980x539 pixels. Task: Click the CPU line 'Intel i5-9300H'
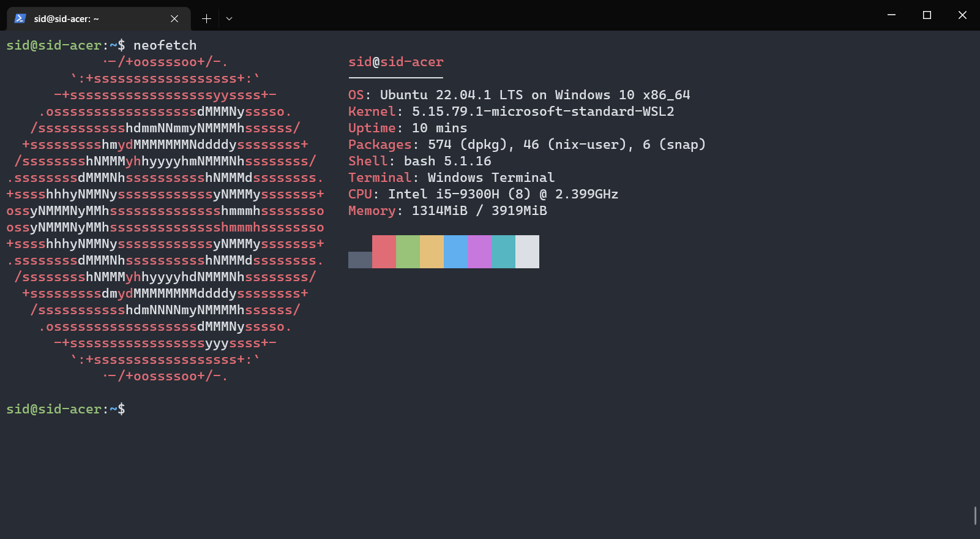point(444,194)
